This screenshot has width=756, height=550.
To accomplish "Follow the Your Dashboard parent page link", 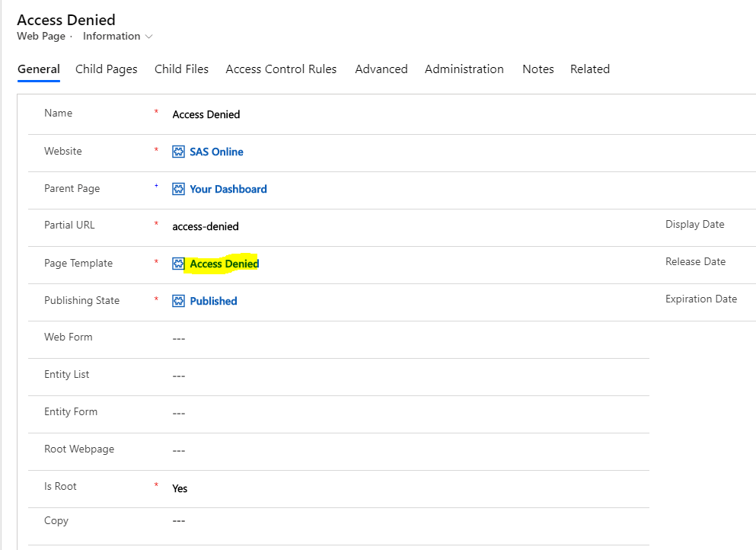I will point(228,189).
